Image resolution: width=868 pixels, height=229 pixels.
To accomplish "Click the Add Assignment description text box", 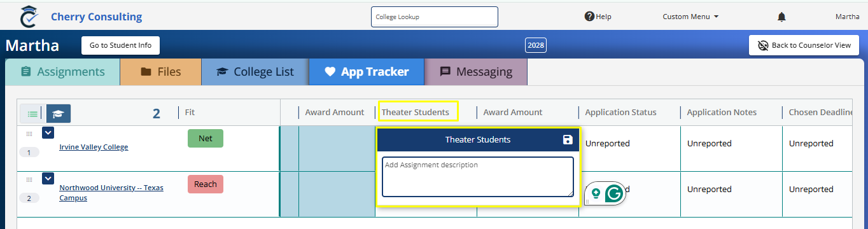I will [x=478, y=177].
